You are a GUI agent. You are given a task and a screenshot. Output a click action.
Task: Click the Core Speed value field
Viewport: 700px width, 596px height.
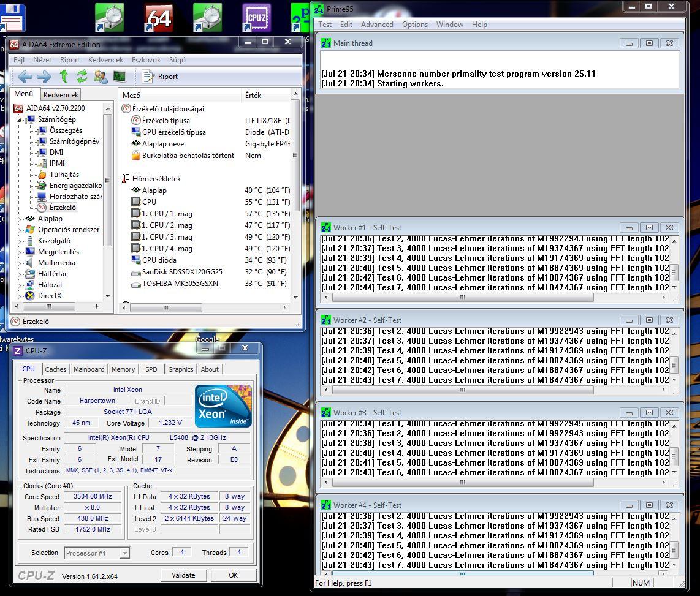click(93, 496)
